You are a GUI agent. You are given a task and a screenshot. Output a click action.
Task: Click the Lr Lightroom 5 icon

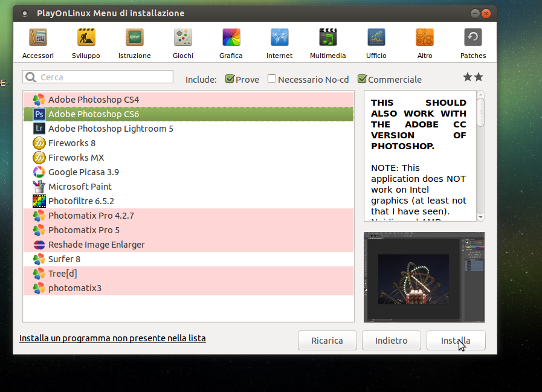[39, 129]
